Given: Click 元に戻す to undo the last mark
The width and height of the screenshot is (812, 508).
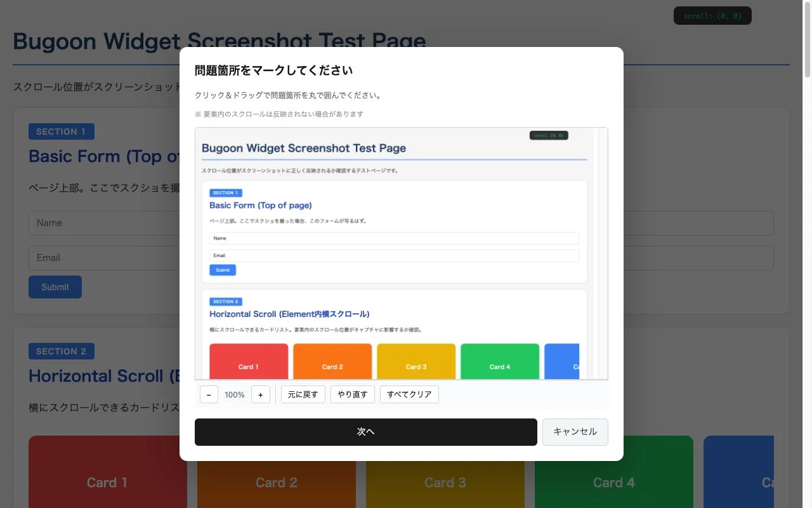Looking at the screenshot, I should [x=303, y=394].
